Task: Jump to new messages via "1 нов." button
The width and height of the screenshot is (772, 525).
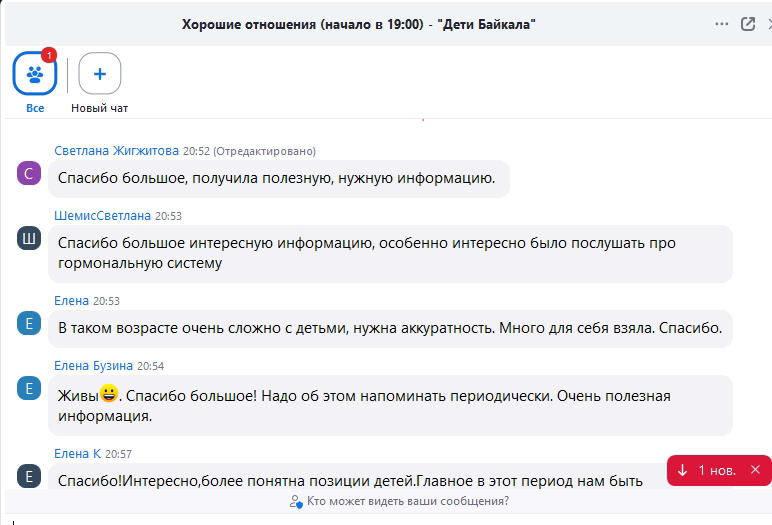Action: tap(706, 470)
